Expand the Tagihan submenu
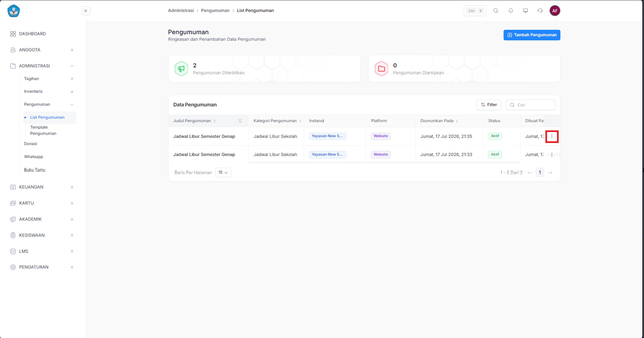Viewport: 644px width, 338px height. coord(72,79)
